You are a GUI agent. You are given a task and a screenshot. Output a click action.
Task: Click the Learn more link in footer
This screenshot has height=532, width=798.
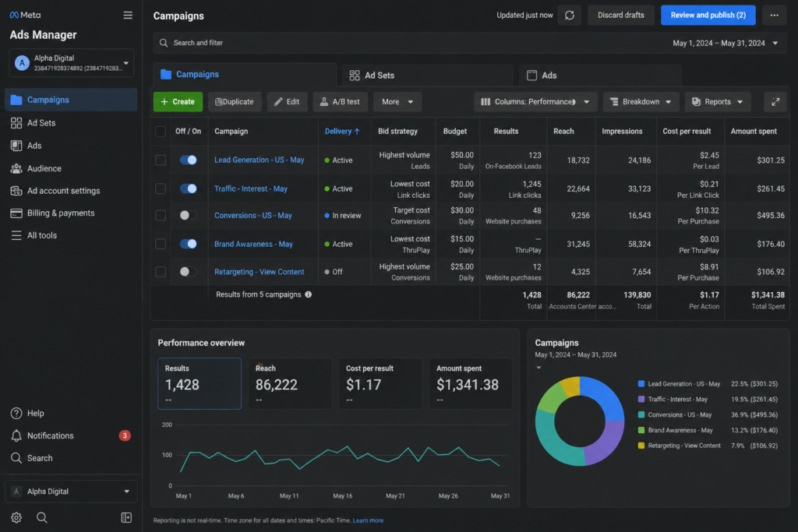coord(368,520)
